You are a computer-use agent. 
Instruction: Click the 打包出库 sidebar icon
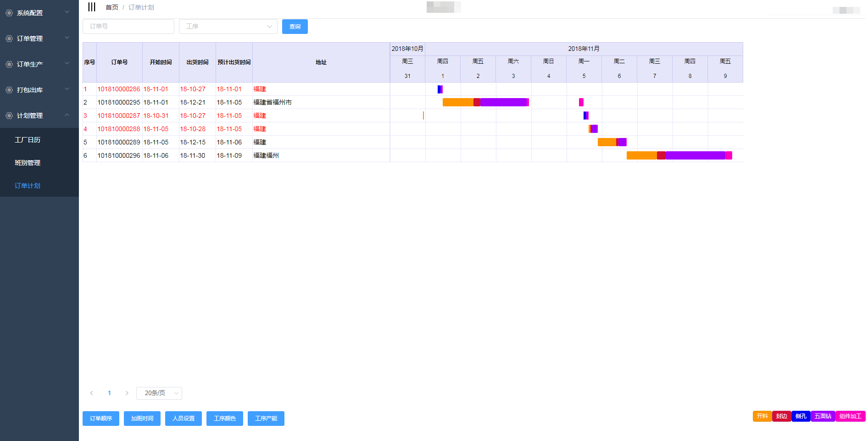coord(9,90)
